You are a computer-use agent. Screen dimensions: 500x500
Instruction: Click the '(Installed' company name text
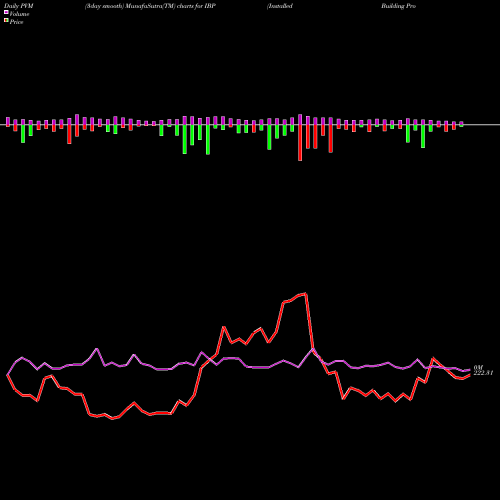click(x=280, y=6)
